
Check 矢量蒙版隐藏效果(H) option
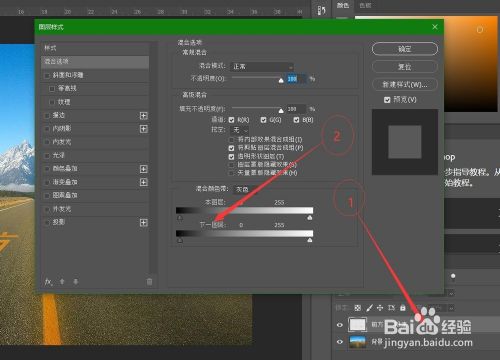point(231,173)
